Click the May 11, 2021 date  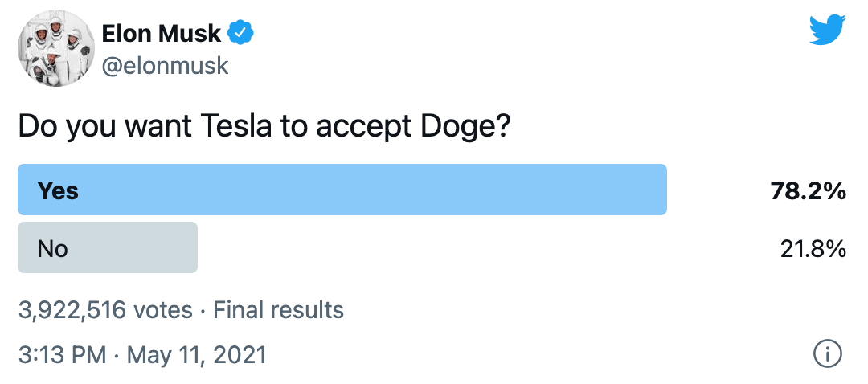pos(196,353)
